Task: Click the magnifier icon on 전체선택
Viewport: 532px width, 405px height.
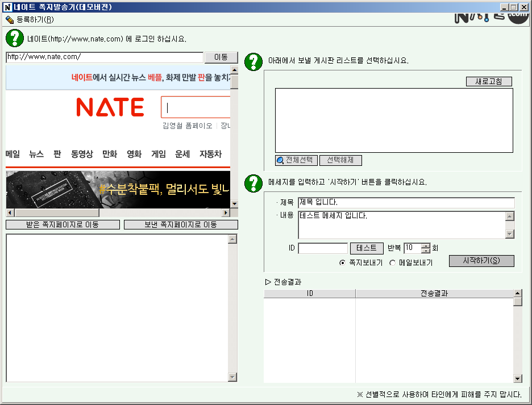Action: point(280,161)
